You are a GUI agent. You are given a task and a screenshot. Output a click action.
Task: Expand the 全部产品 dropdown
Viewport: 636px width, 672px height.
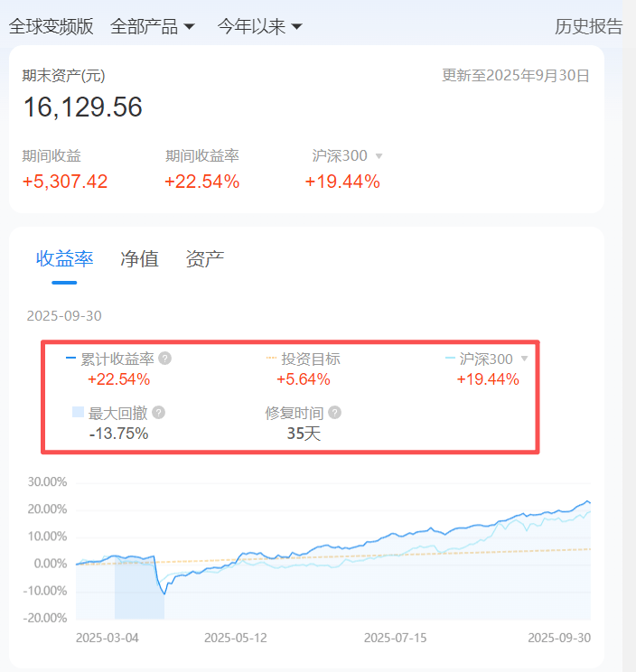pos(153,26)
